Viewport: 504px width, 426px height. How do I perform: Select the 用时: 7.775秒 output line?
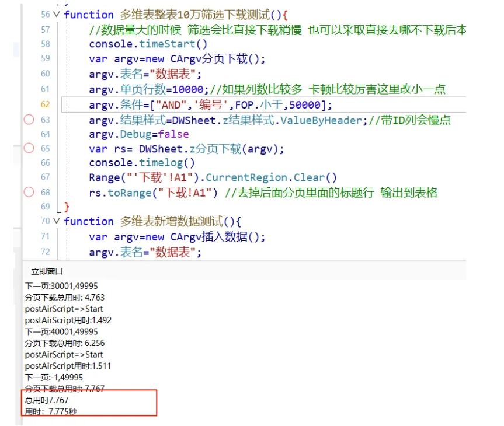(51, 412)
